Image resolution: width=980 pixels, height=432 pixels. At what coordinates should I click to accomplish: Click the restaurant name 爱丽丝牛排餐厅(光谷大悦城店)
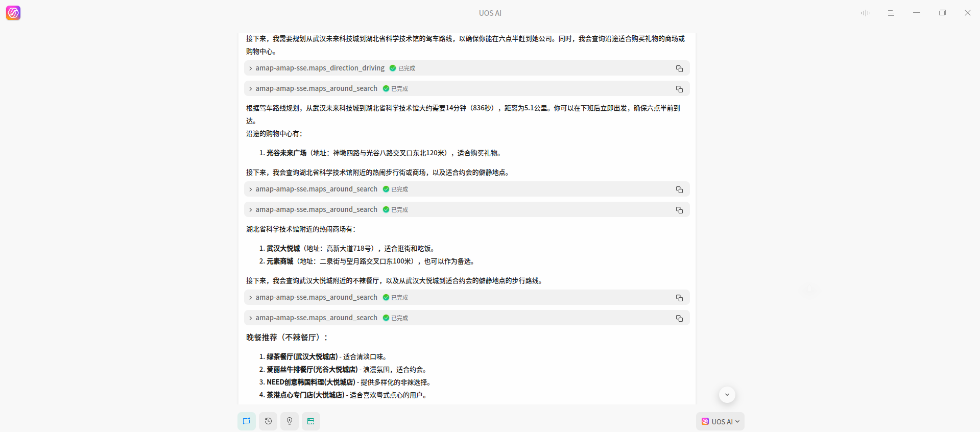(312, 370)
